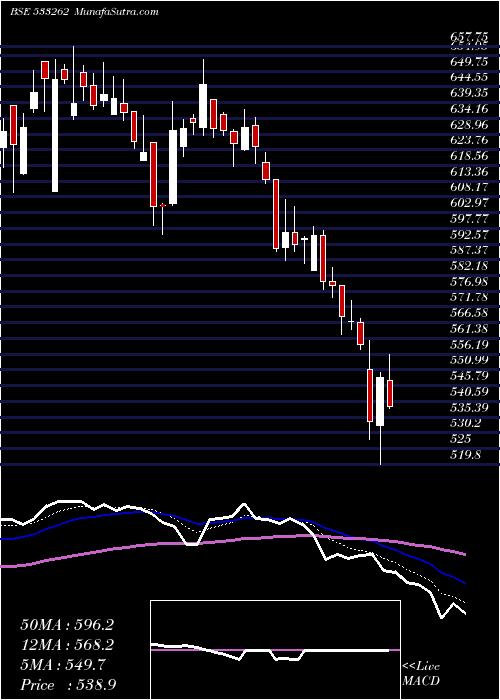500x700 pixels.
Task: Click the 602.97 price axis label
Action: [469, 203]
